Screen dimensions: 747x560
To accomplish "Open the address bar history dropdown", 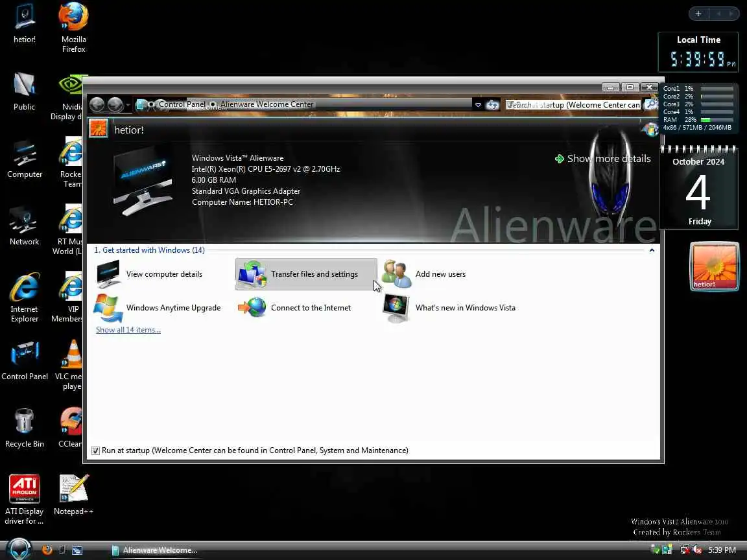I will coord(478,105).
